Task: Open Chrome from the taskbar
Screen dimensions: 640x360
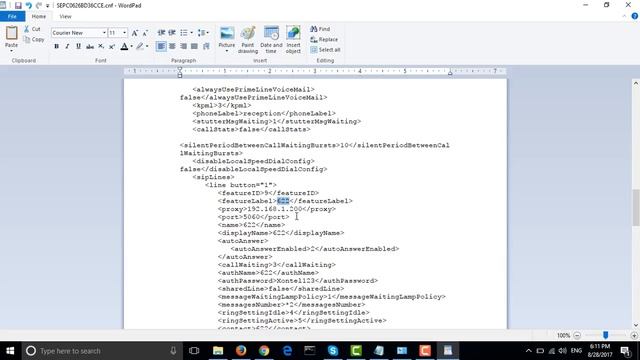Action: coord(264,351)
